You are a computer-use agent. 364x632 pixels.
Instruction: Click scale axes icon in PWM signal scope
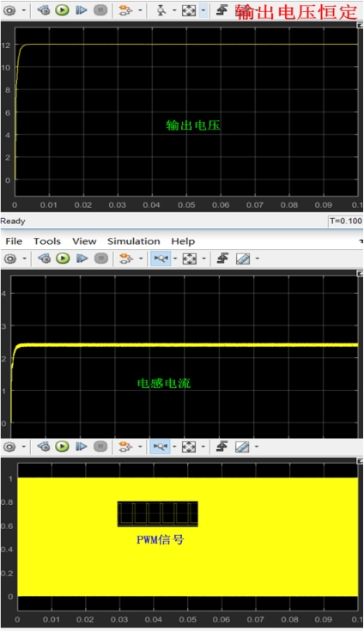tap(189, 447)
